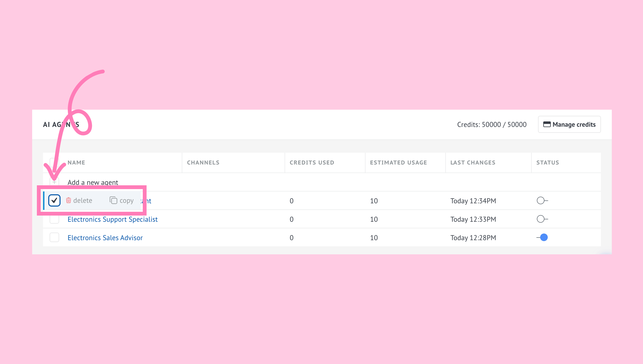Screen dimensions: 643x364
Task: Click the LAST CHANGES column header
Action: point(473,163)
